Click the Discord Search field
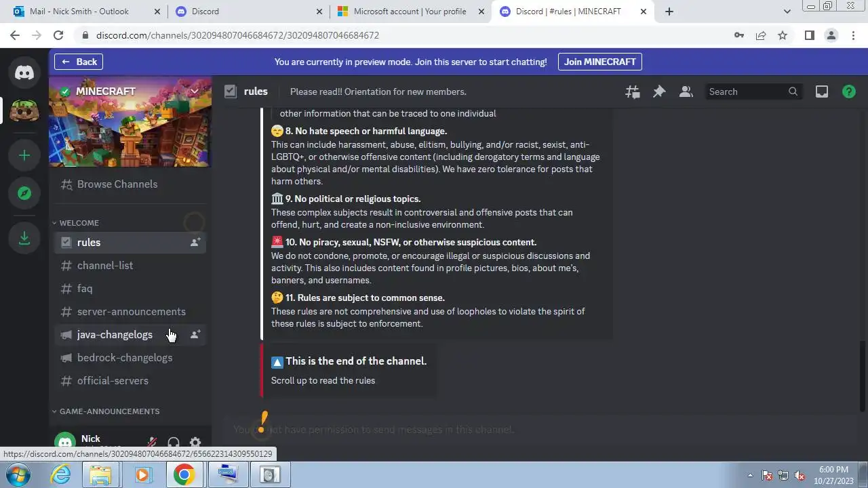868x488 pixels. click(754, 91)
